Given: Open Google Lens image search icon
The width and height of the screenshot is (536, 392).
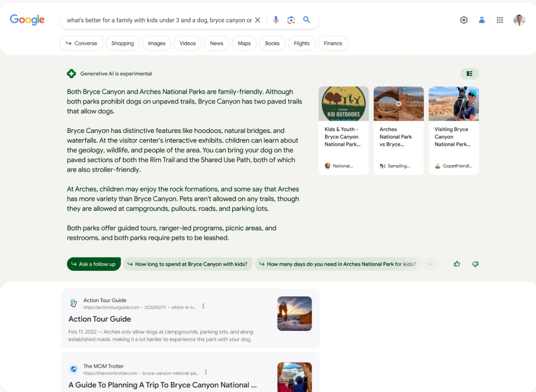Looking at the screenshot, I should [x=291, y=20].
